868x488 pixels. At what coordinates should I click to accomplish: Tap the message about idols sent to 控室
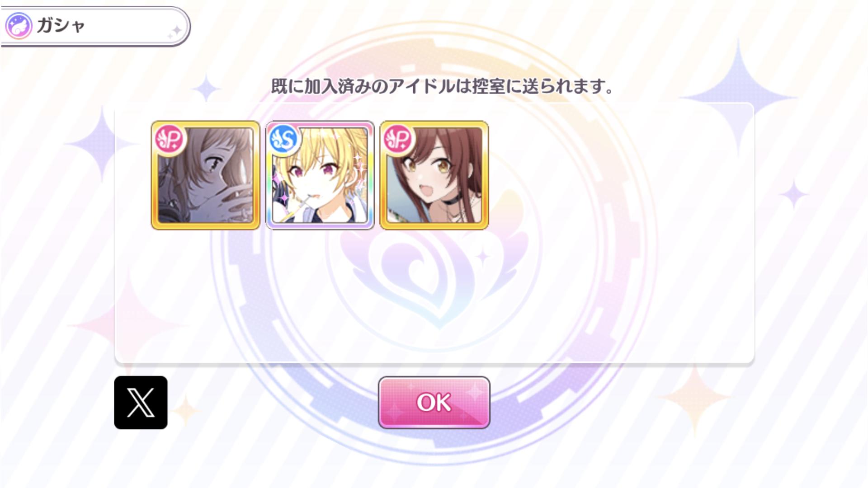[442, 86]
